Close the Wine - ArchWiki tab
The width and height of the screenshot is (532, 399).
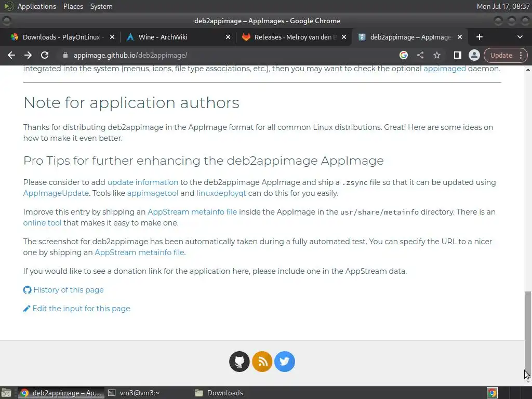pos(228,37)
